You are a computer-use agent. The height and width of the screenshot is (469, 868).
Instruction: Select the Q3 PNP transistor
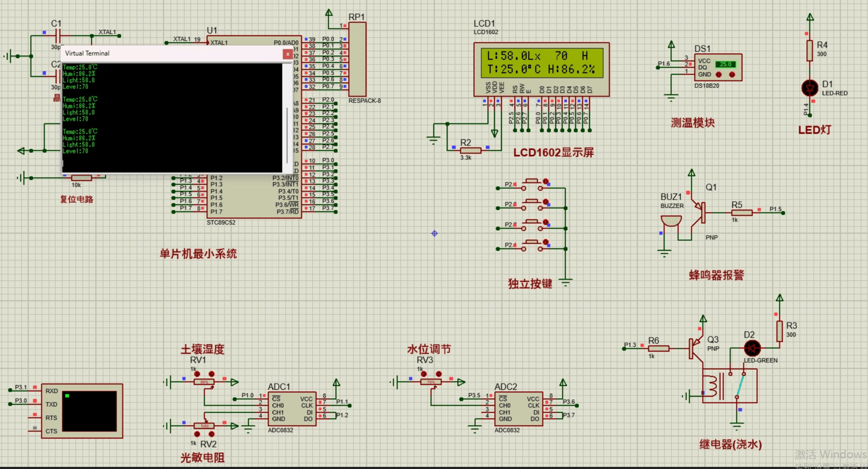(696, 348)
